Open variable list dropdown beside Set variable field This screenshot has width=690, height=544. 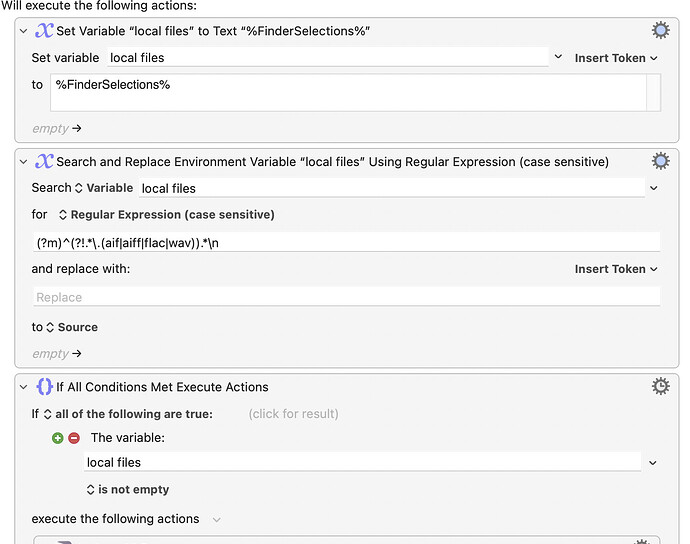coord(558,57)
